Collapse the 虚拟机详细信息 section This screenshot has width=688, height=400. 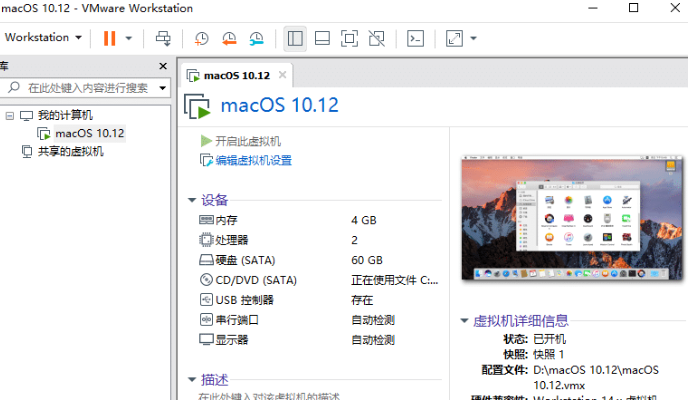pyautogui.click(x=464, y=321)
